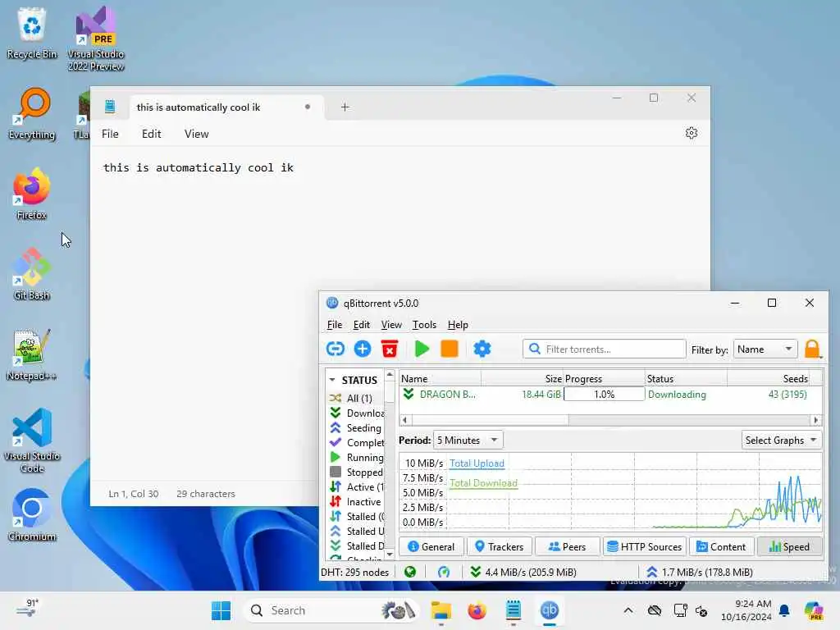Open qBittorrent Edit menu

pyautogui.click(x=362, y=325)
